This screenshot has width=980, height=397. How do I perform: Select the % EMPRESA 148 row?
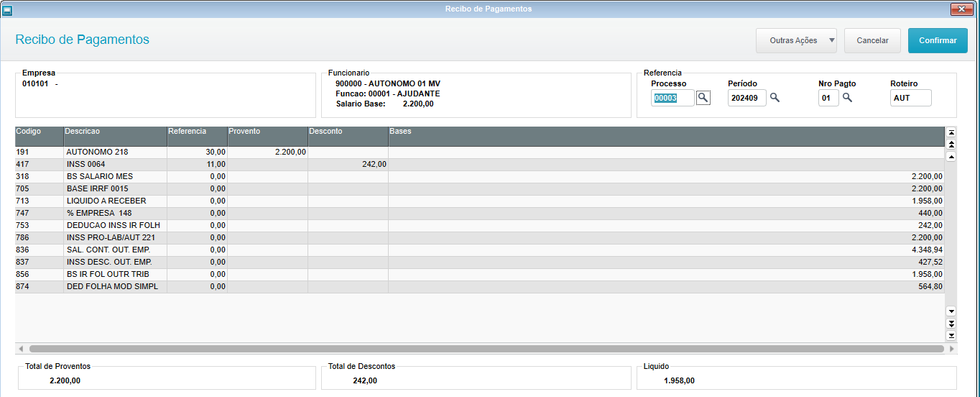[x=480, y=214]
